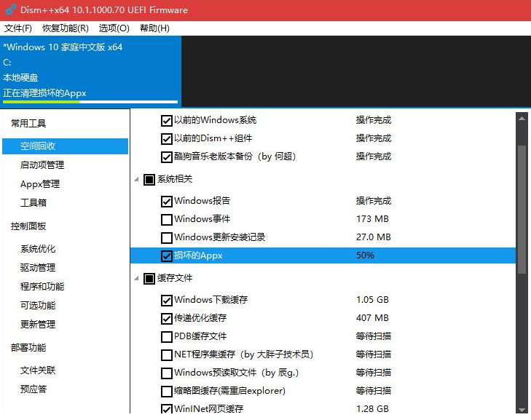
Task: Select the Windows 10 家庭中文版 system tile
Action: tap(90, 71)
